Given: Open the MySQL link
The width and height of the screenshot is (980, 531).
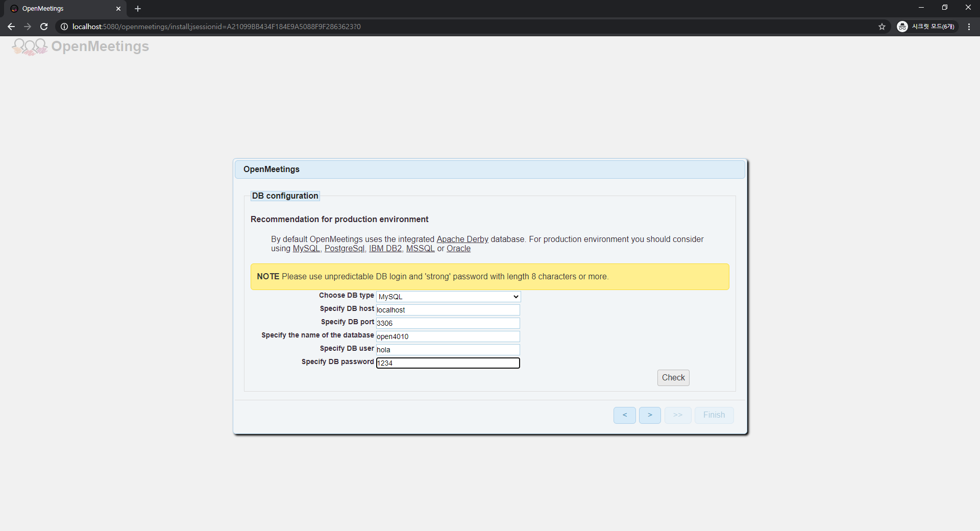Looking at the screenshot, I should click(306, 249).
